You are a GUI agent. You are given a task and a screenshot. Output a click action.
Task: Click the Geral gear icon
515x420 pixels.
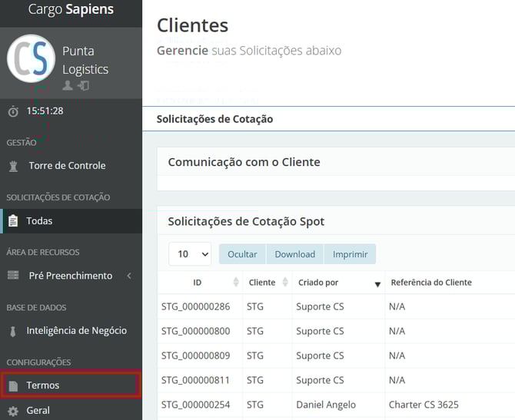click(x=12, y=411)
